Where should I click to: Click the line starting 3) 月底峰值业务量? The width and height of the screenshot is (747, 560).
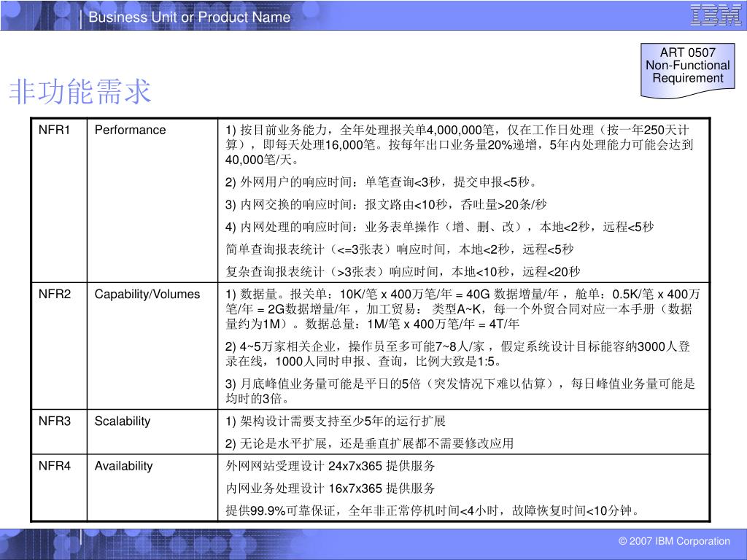click(x=460, y=391)
